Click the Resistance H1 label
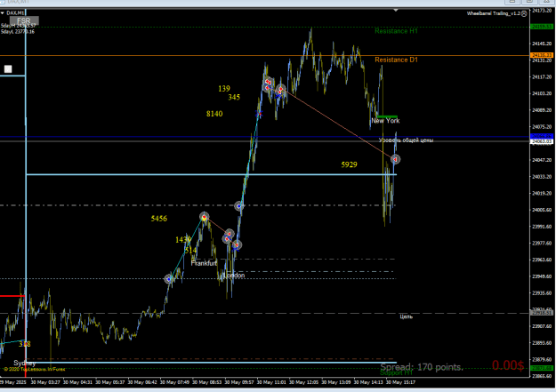Screen dimensions: 556x392 coord(396,31)
